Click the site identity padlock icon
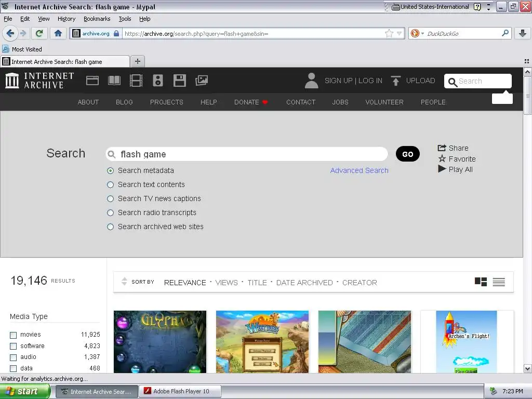This screenshot has width=532, height=399. 116,33
